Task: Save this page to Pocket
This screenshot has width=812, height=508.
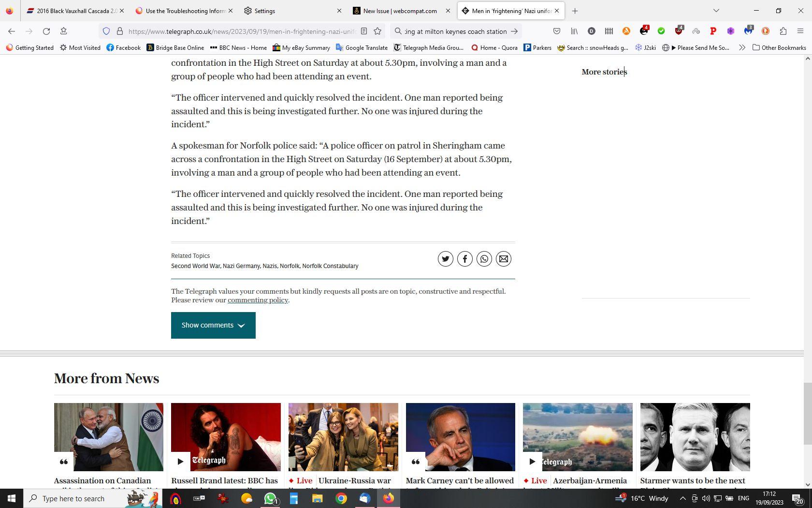Action: 556,31
